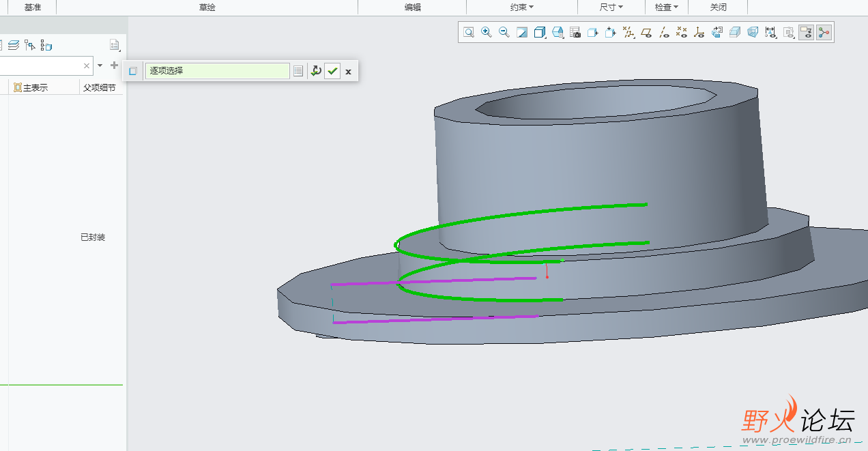Clear the tree search field with X
868x451 pixels.
87,66
